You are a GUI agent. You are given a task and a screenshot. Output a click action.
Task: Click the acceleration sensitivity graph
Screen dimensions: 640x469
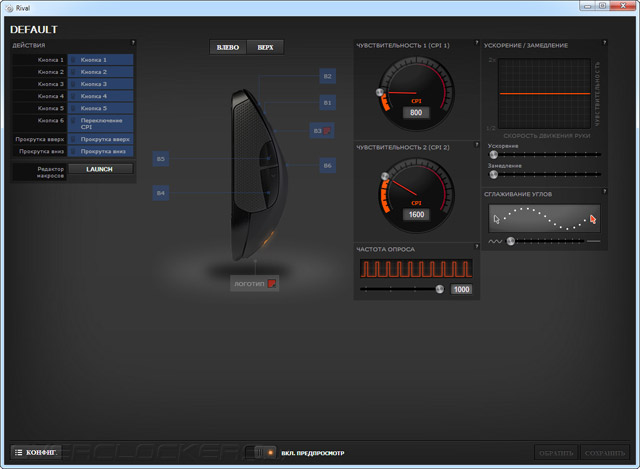[x=544, y=93]
